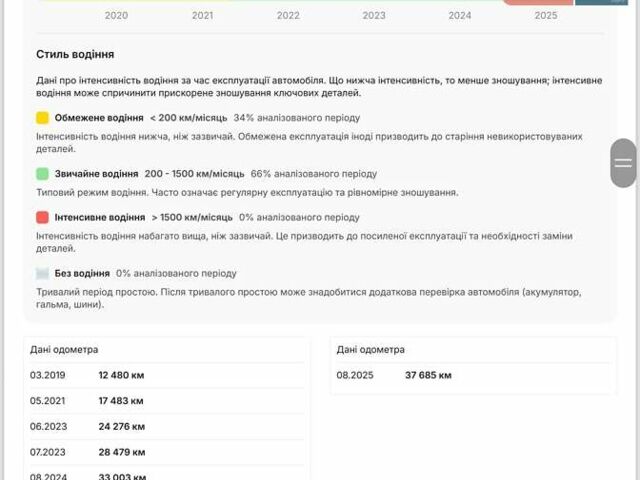Click the 'Тривалий період простою' description

(309, 298)
